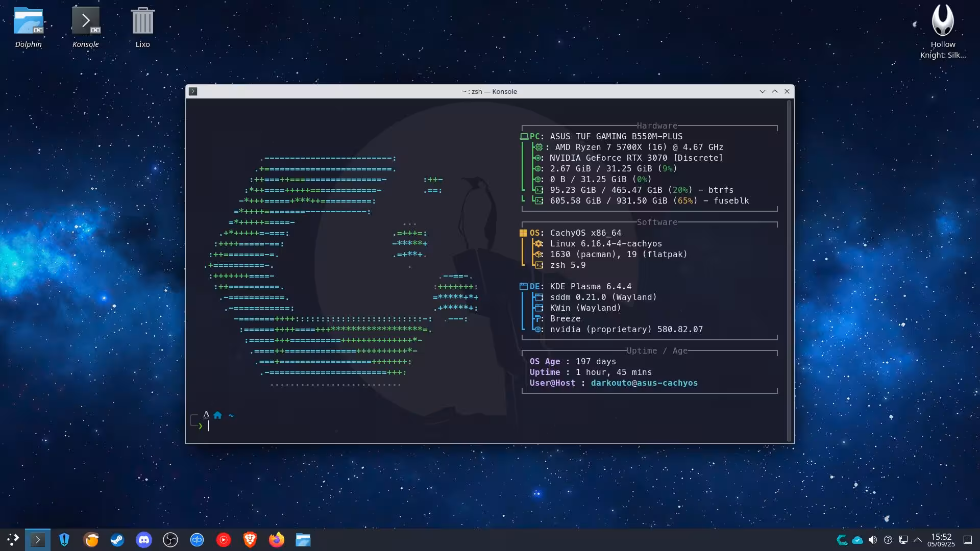This screenshot has height=551, width=980.
Task: Open Discord from the taskbar
Action: 144,540
